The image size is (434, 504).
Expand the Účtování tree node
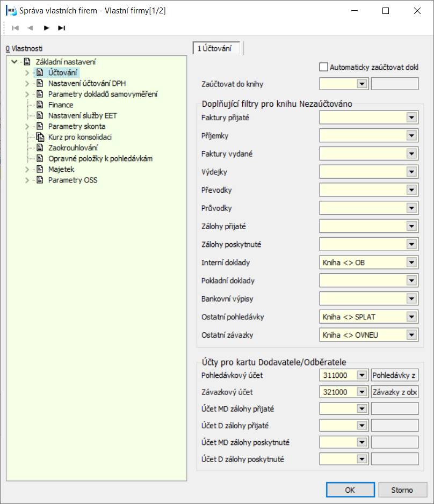[27, 72]
